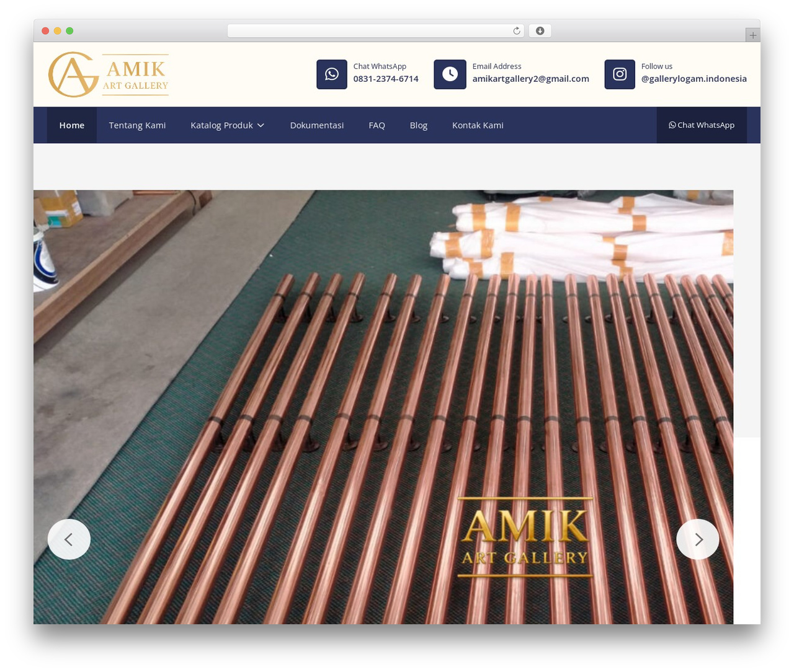Click the phone number 0831-2374-6714

pyautogui.click(x=386, y=79)
